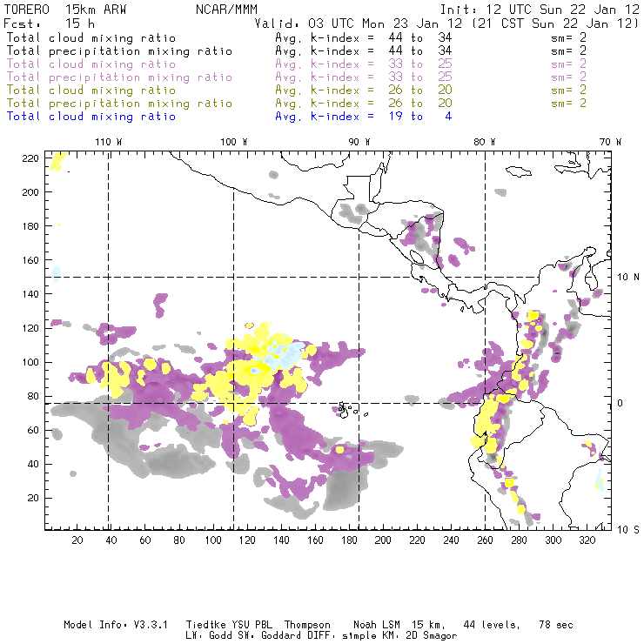Click the "78 sec" timestep text
The image size is (644, 644).
(556, 625)
